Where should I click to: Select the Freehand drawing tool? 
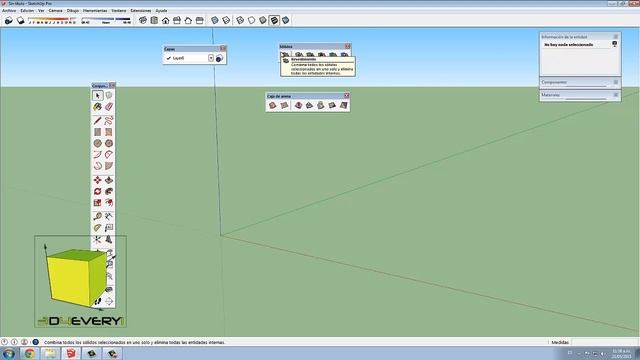click(x=109, y=121)
